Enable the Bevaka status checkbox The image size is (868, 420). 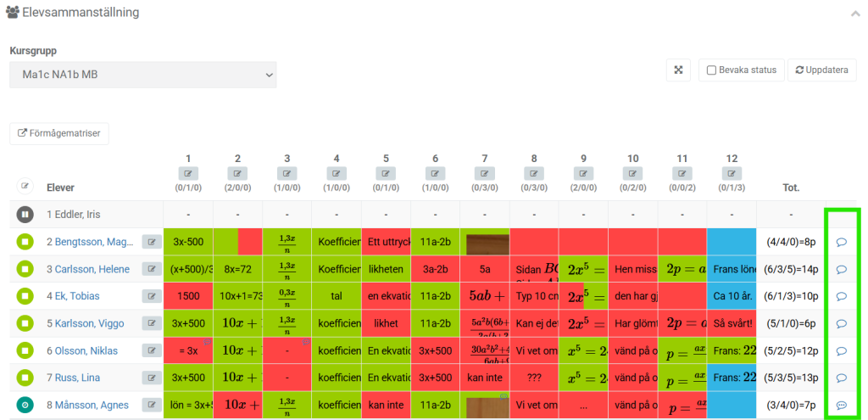tap(712, 70)
